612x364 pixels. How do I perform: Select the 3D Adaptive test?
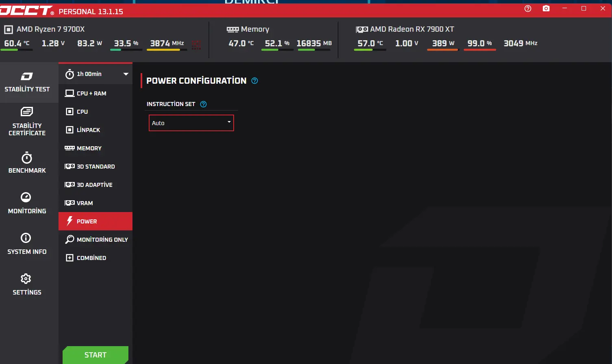pos(95,185)
